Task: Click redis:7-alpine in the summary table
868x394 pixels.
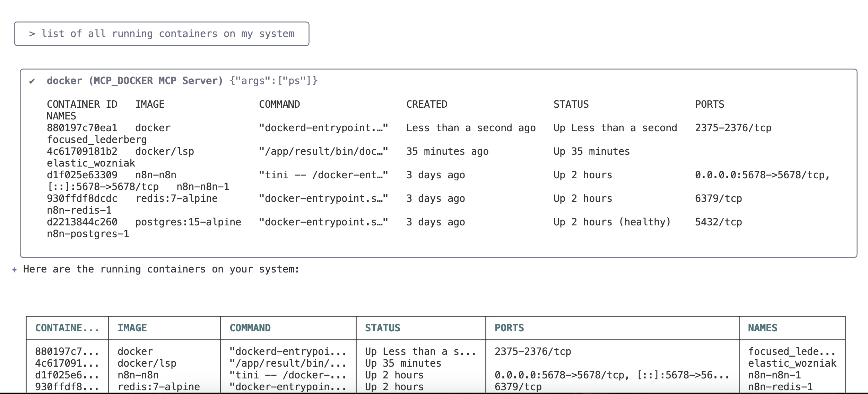Action: [159, 387]
